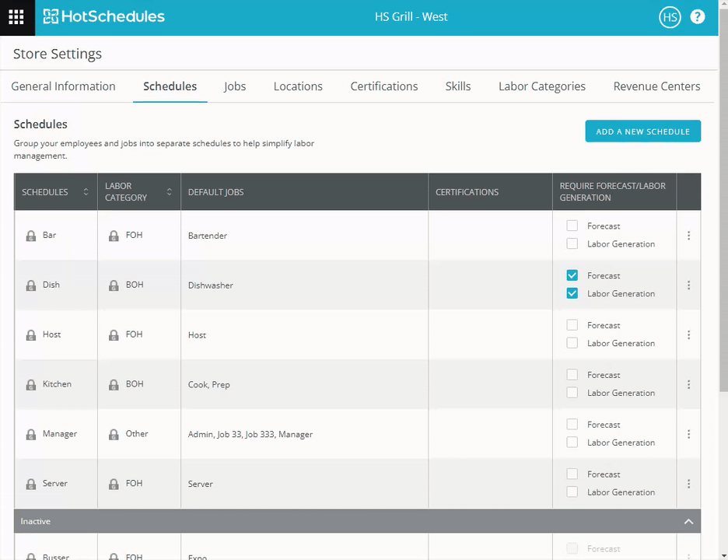Uncheck Labor Generation for Dish schedule
Image resolution: width=728 pixels, height=560 pixels.
point(572,293)
